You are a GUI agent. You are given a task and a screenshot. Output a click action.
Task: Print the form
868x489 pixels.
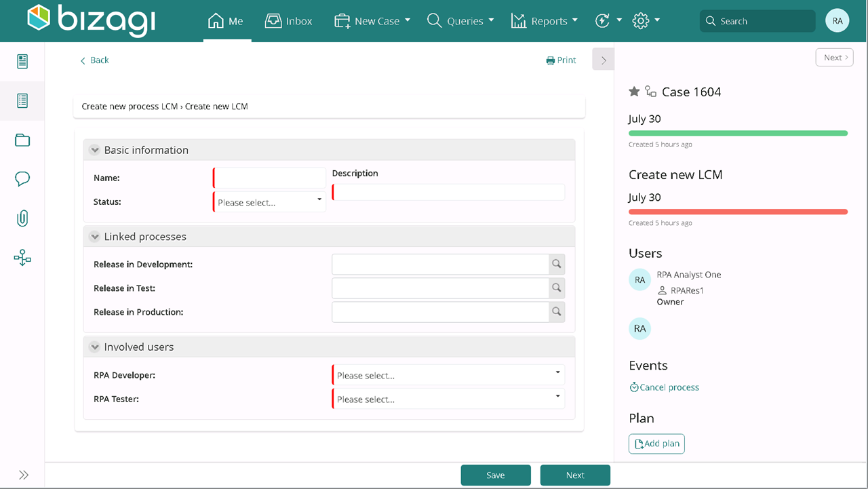tap(561, 60)
